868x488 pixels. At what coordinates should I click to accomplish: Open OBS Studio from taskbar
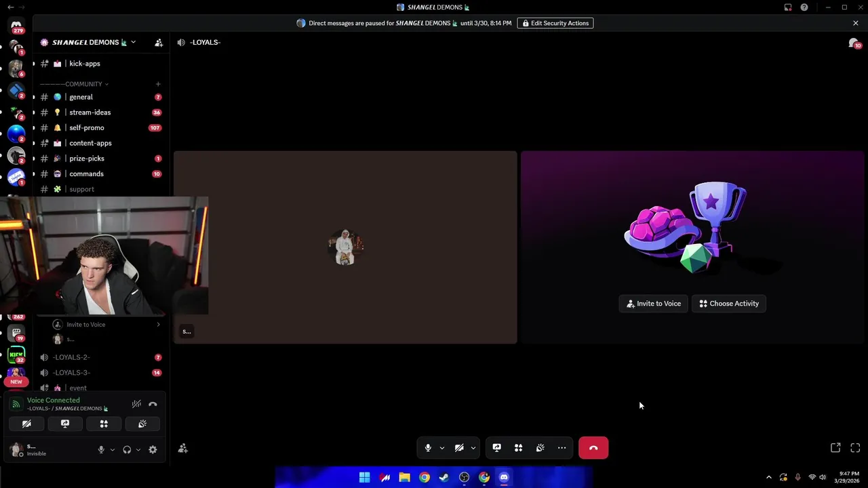pyautogui.click(x=464, y=477)
